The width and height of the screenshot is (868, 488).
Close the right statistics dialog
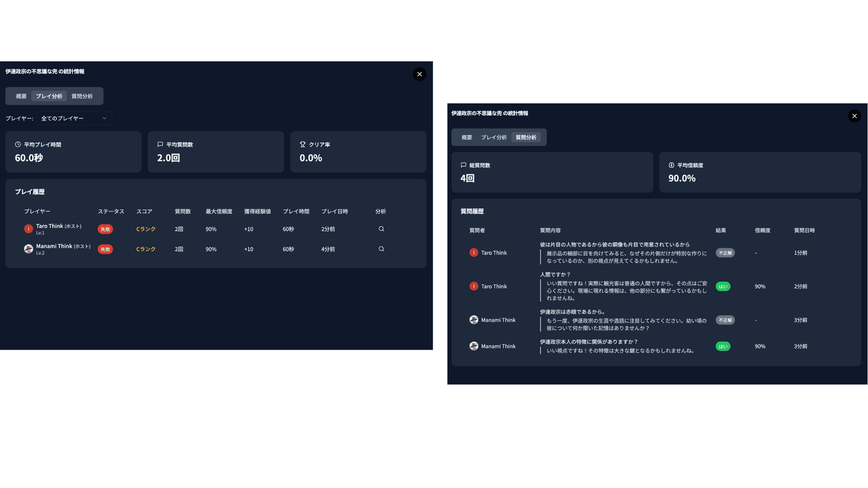pos(854,116)
